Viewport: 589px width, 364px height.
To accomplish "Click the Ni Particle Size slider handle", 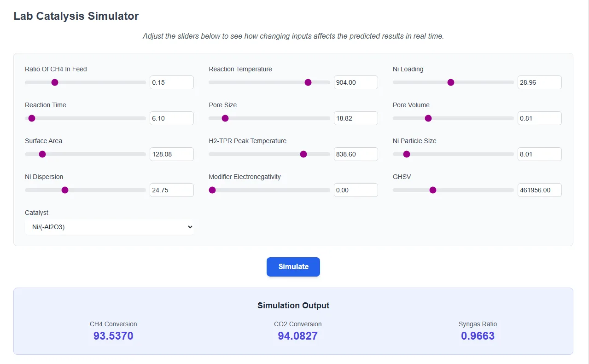I will (407, 154).
